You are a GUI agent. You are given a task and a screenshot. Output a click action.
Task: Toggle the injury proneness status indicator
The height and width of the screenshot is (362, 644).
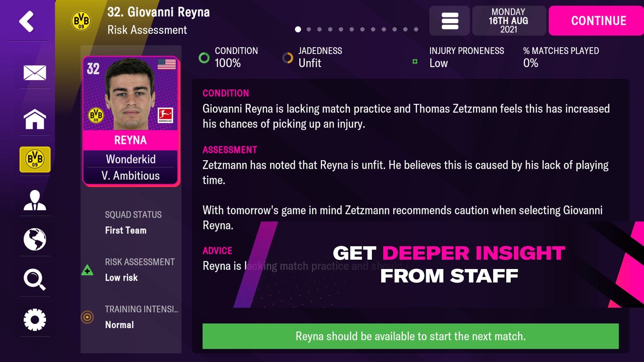tap(413, 61)
